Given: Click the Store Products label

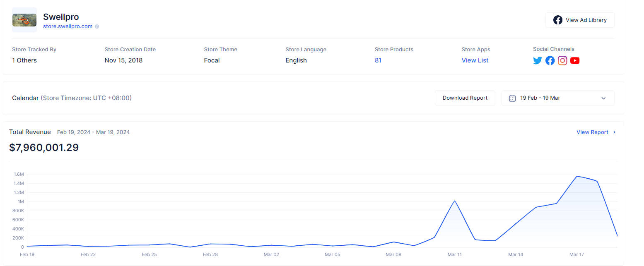Looking at the screenshot, I should pos(394,50).
